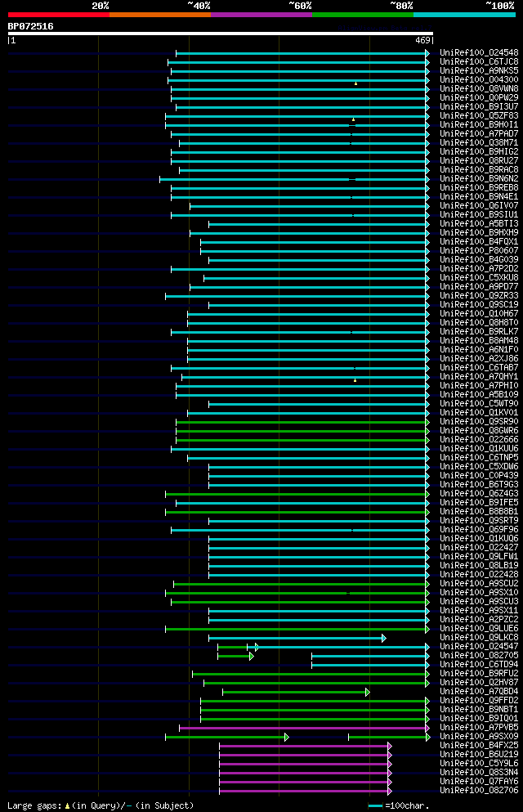Viewport: 523px width, 812px height.
Task: Select the label UniRef100_Q10H67
Action: pyautogui.click(x=479, y=313)
